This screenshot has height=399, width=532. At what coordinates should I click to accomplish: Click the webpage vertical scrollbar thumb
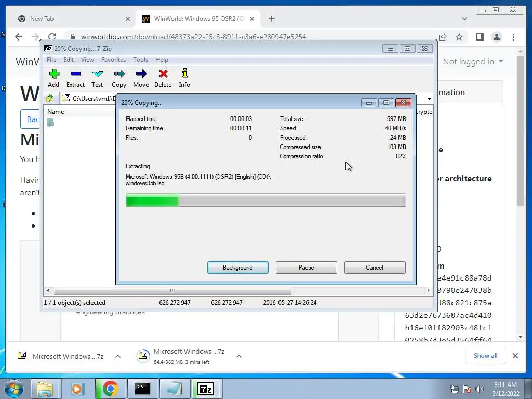coord(521,130)
